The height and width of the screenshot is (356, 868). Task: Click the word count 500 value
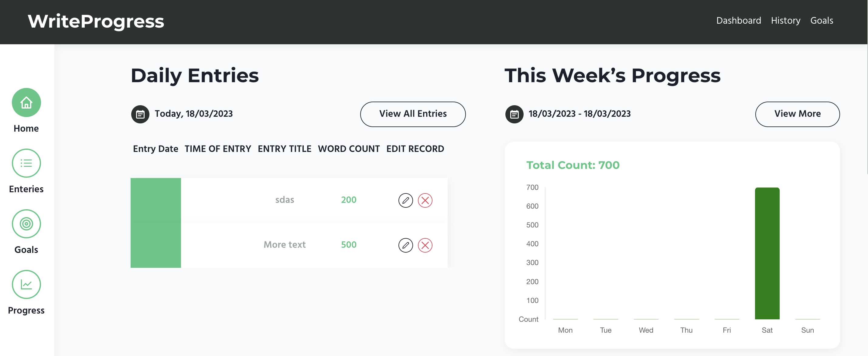pos(348,245)
